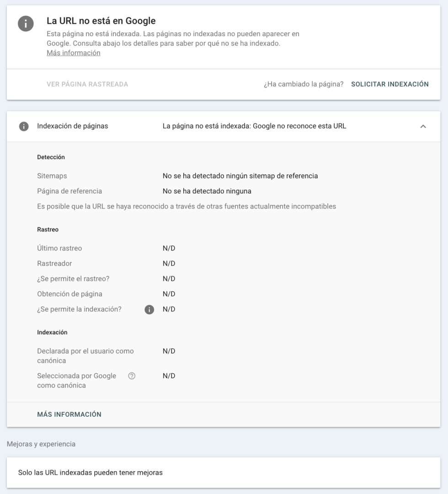Viewport: 448px width, 494px height.
Task: Click the info icon beside "La URL no está en Google"
Action: 26,24
